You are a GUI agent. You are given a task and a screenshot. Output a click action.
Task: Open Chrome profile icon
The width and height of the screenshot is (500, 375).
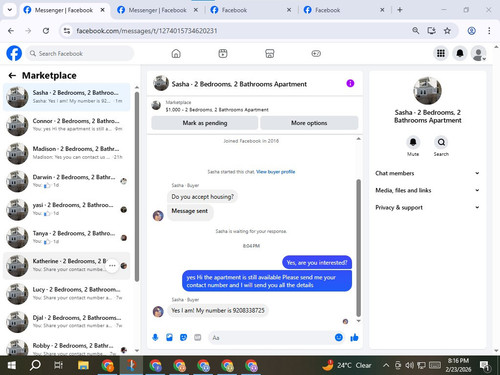click(471, 31)
